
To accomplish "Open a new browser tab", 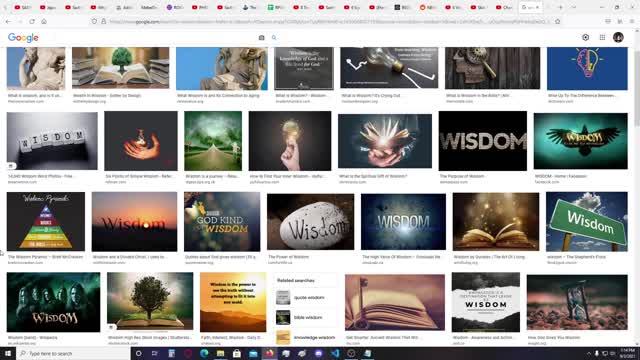I will pyautogui.click(x=560, y=7).
